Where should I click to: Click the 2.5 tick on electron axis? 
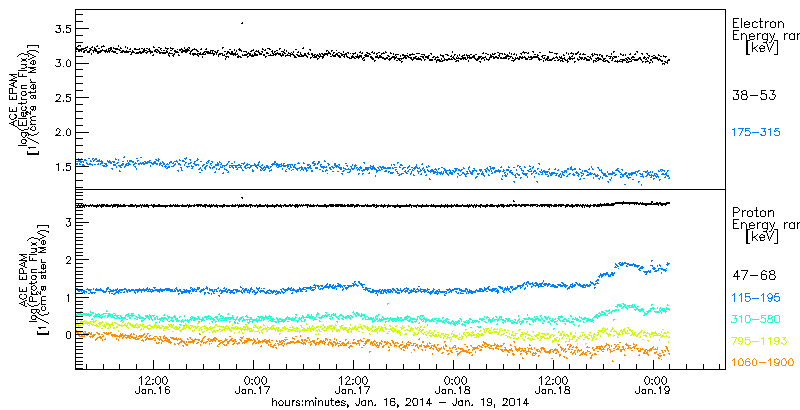(x=62, y=98)
